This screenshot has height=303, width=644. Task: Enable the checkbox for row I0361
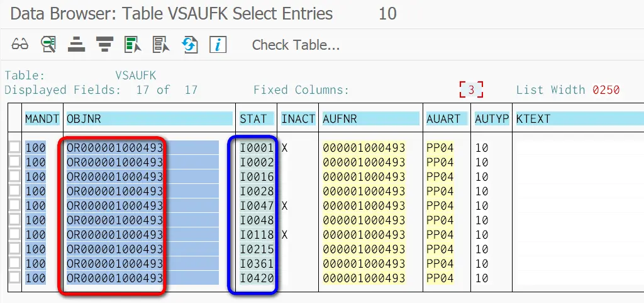click(x=15, y=263)
